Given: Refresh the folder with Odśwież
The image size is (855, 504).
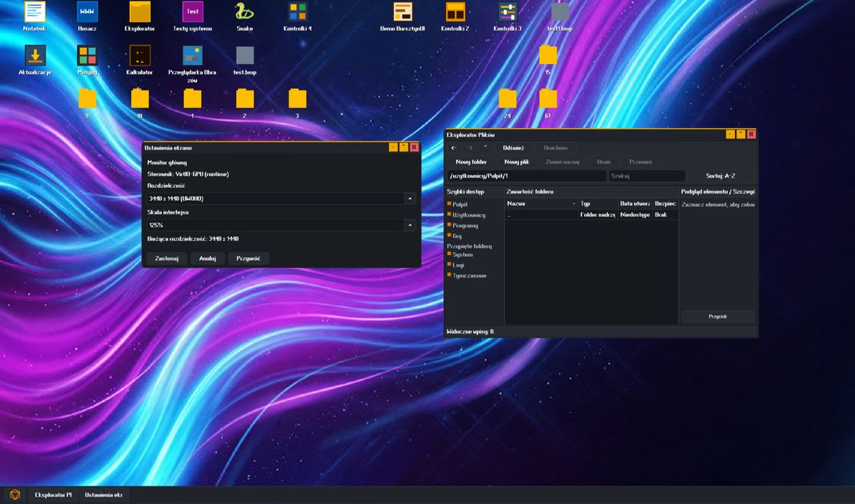Looking at the screenshot, I should click(x=513, y=148).
